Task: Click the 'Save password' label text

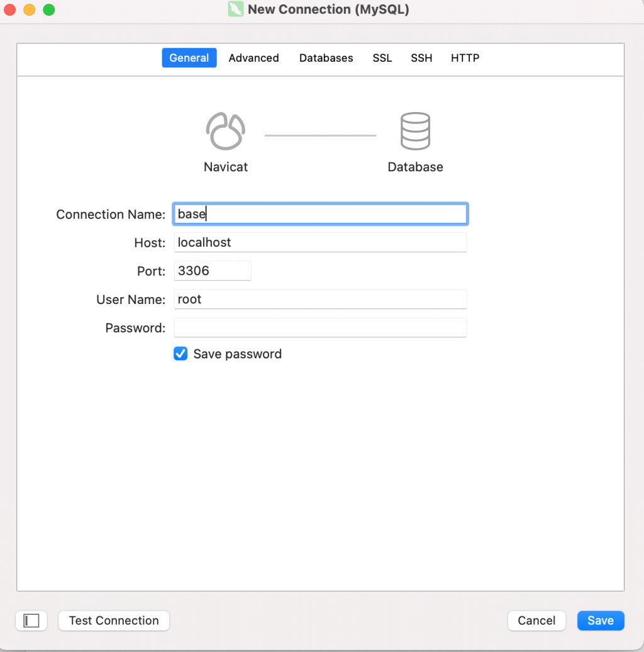Action: point(238,354)
